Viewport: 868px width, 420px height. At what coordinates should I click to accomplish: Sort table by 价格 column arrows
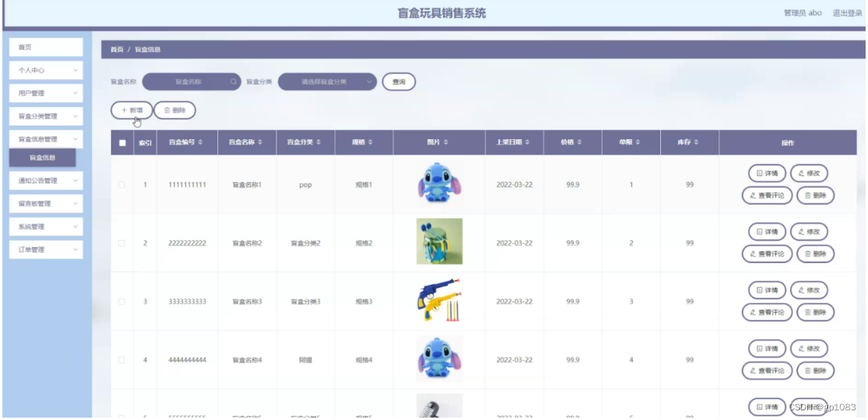[579, 142]
